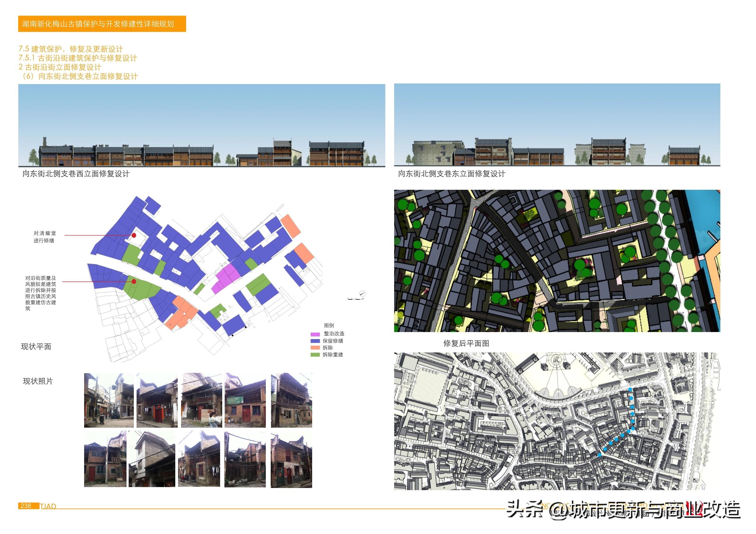
Task: Open photo of street with parked motorcycle
Action: (109, 400)
